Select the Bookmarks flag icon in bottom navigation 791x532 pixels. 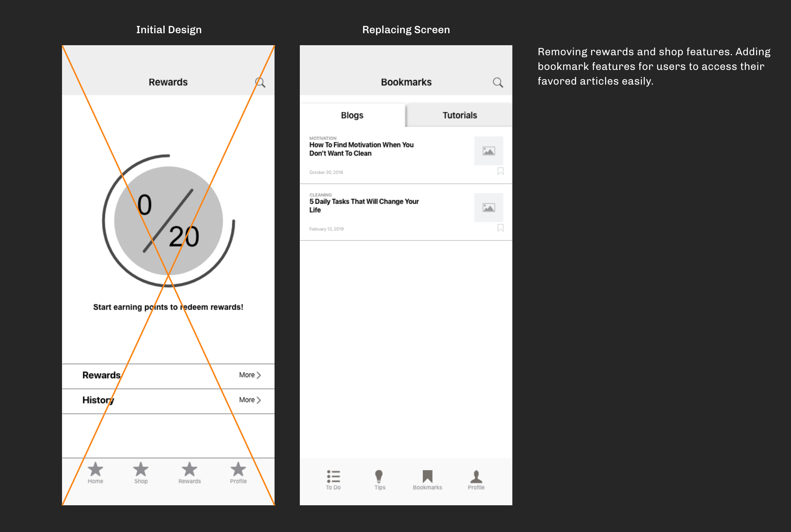click(x=427, y=476)
